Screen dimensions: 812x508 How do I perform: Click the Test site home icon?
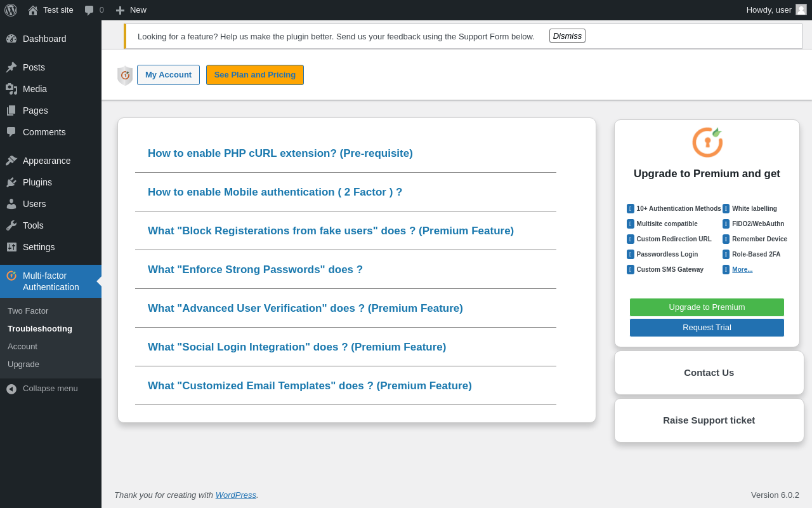(33, 10)
